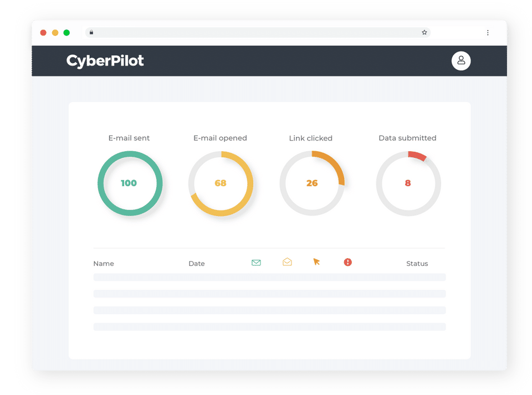Click the 'E-mail sent' label
Screen dimensions: 532x395
129,138
